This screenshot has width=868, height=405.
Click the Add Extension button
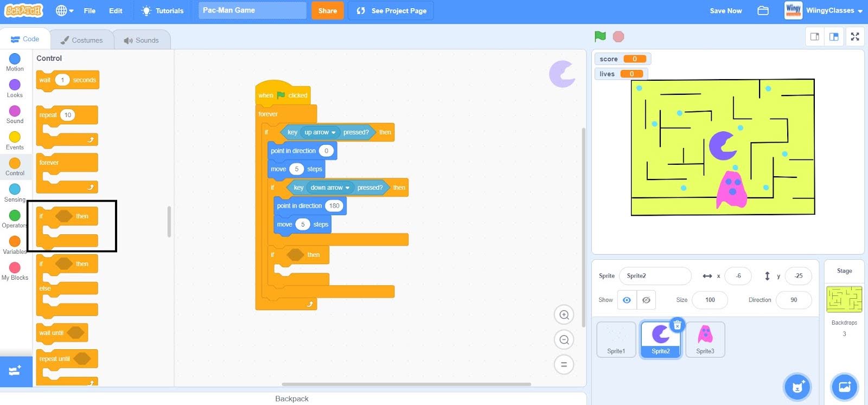[x=16, y=371]
